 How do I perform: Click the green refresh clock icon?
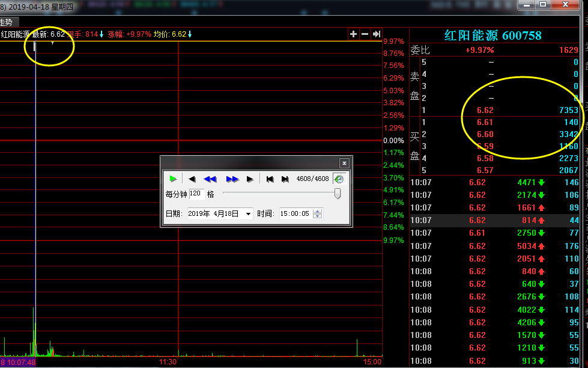pos(339,179)
